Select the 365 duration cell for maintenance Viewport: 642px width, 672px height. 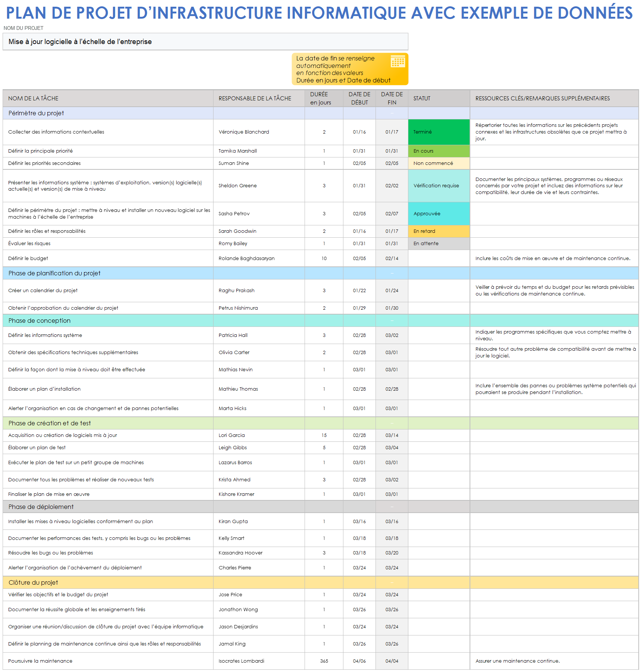click(x=324, y=661)
